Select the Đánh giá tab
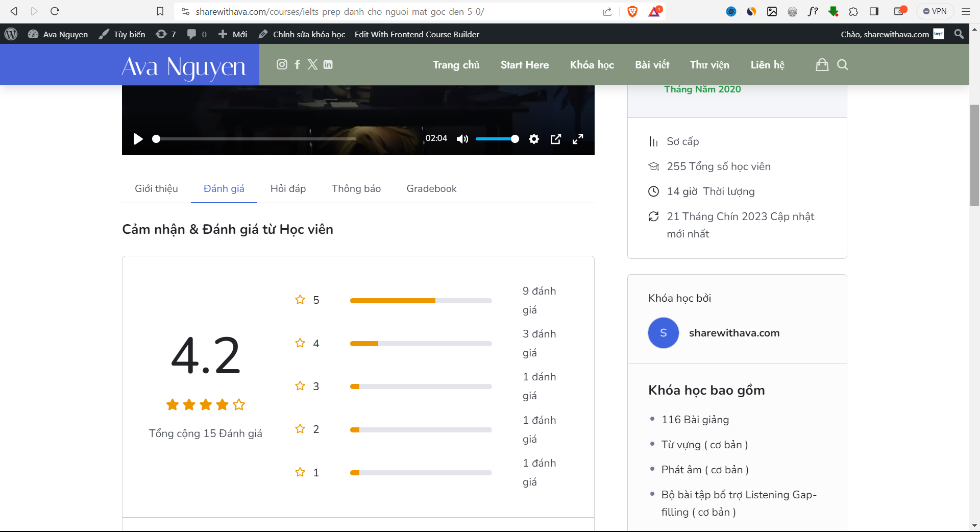 [x=224, y=188]
